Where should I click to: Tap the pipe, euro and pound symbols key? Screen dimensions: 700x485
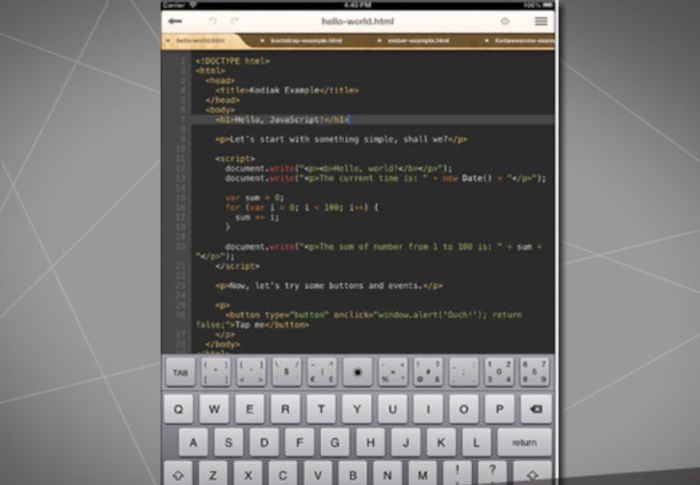(x=322, y=372)
